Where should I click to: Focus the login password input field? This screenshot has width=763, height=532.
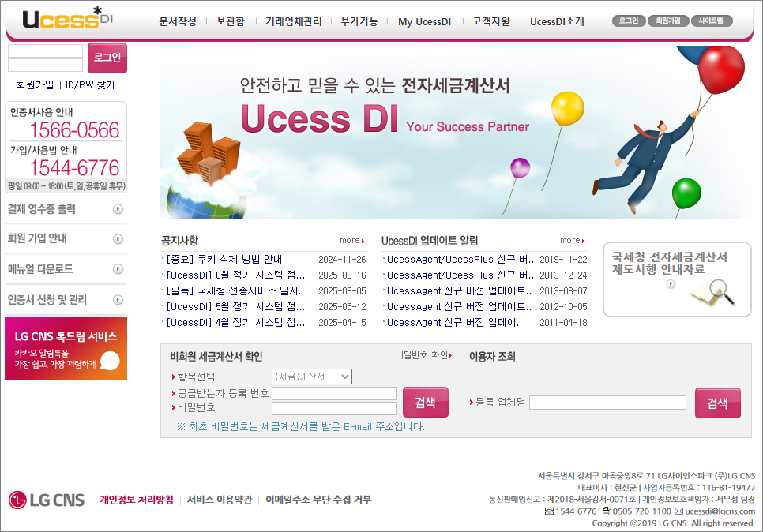45,66
